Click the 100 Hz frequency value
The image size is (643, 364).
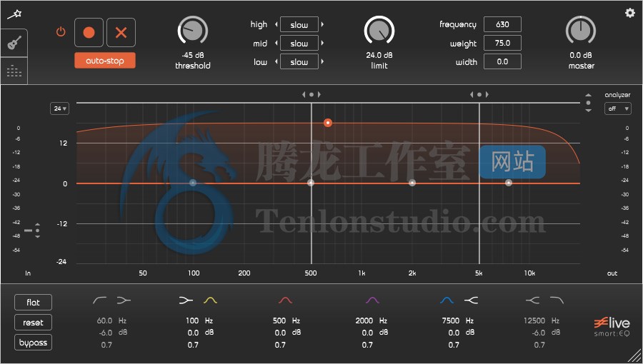[x=192, y=320]
